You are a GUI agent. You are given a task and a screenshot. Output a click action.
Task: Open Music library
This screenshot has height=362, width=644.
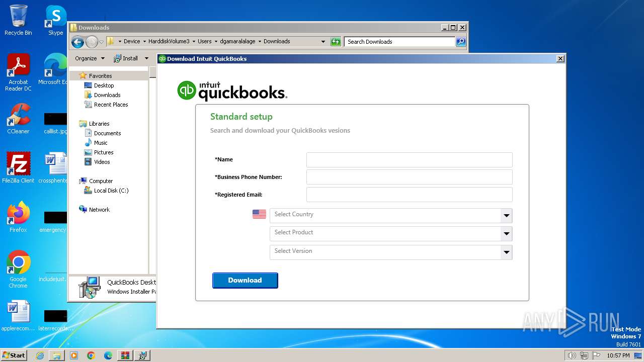(101, 143)
